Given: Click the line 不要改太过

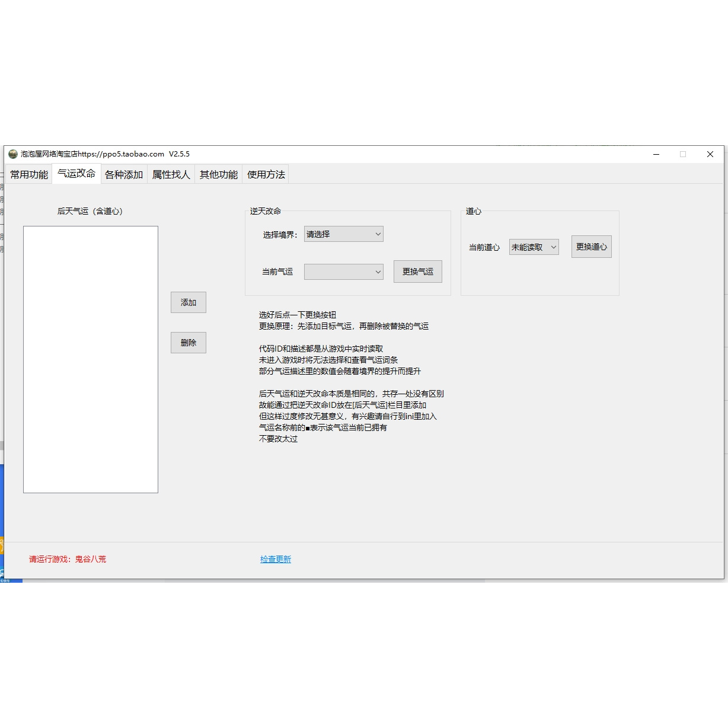Looking at the screenshot, I should click(x=278, y=439).
